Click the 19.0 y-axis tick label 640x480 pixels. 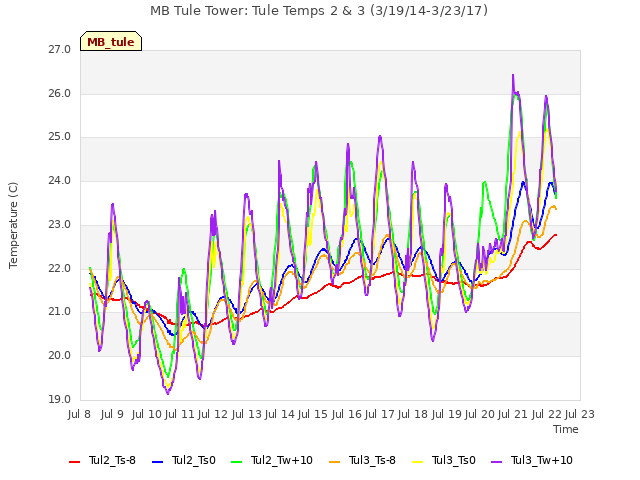60,399
